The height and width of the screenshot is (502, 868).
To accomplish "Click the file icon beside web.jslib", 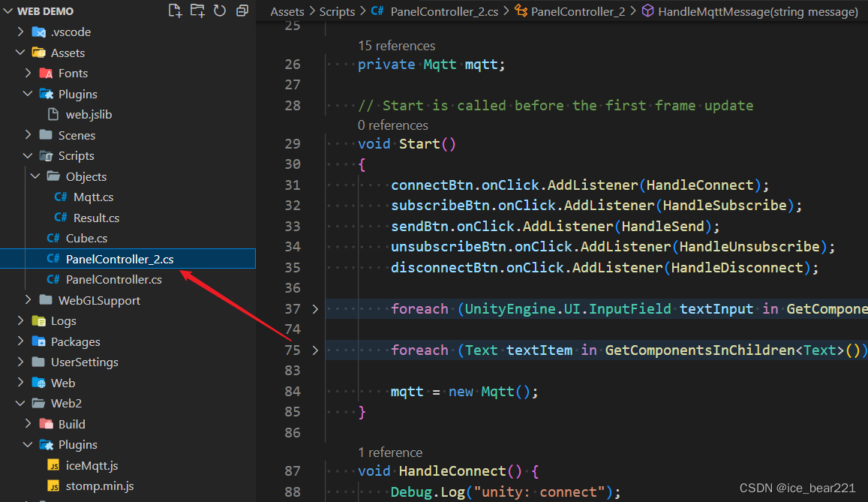I will point(53,115).
